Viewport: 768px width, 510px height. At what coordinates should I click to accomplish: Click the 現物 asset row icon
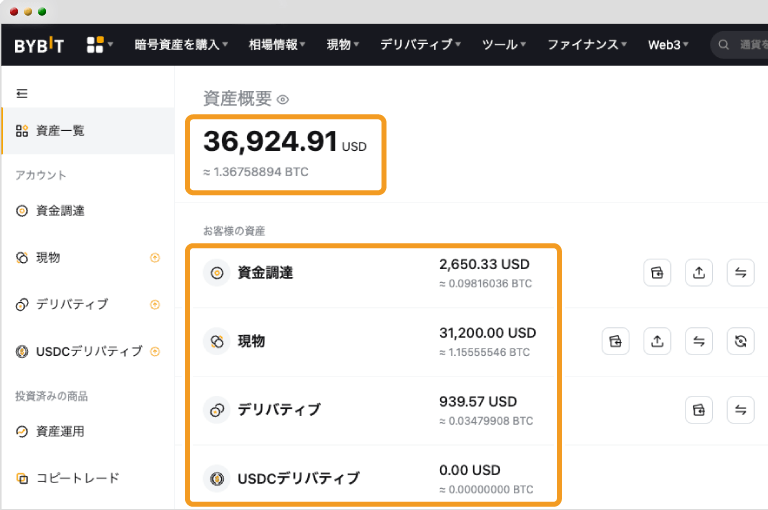[x=217, y=341]
